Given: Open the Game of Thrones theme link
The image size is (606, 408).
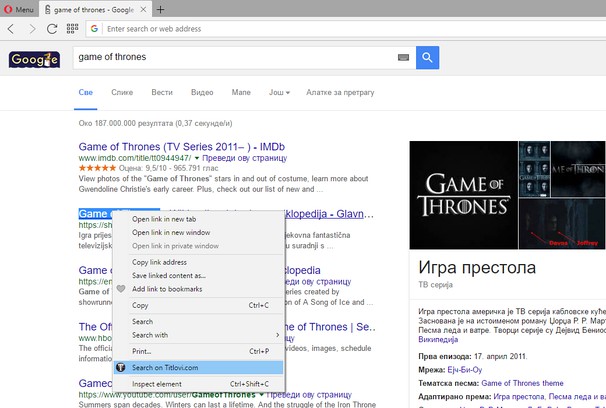Looking at the screenshot, I should [522, 383].
